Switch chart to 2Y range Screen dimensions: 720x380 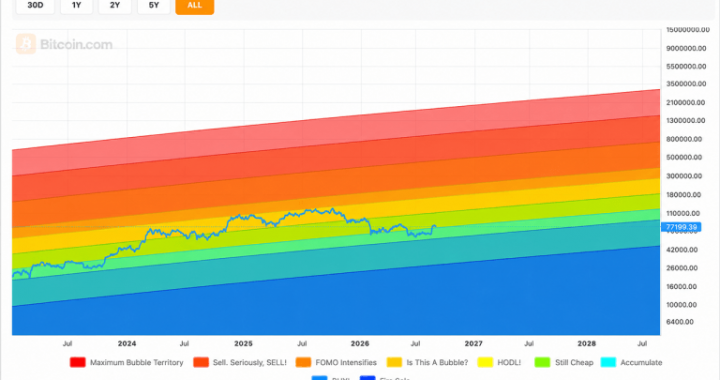115,6
